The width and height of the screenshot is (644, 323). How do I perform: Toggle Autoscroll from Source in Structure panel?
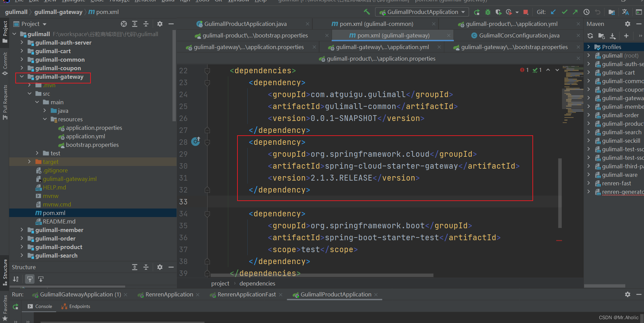click(x=41, y=279)
